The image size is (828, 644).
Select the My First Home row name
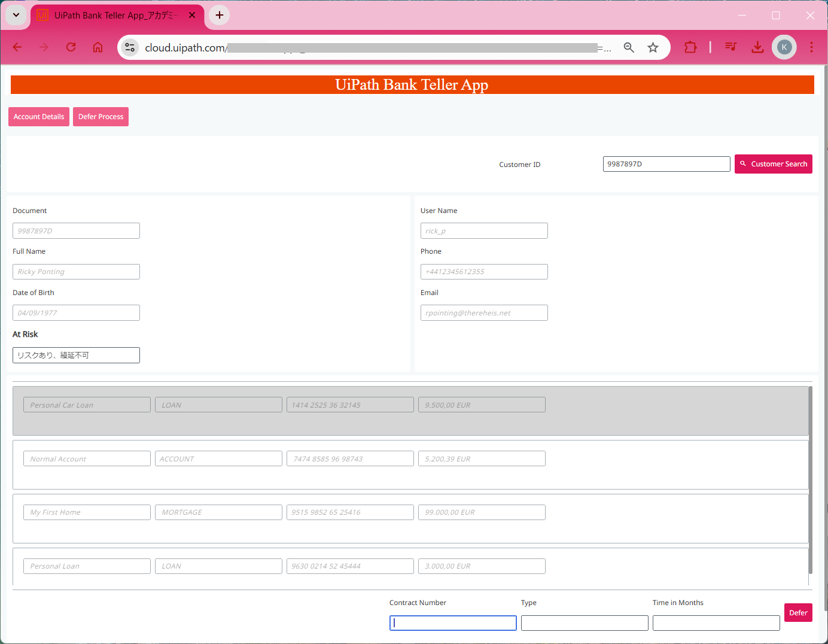pos(87,512)
